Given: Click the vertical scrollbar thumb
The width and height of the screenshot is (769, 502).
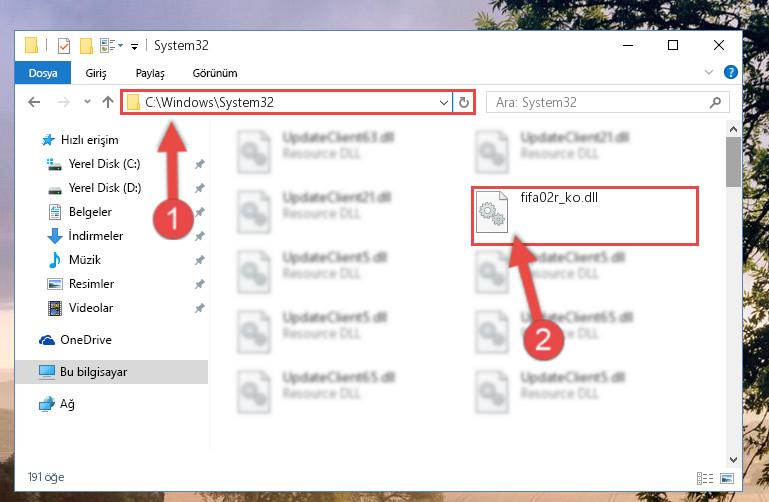Looking at the screenshot, I should (x=733, y=162).
